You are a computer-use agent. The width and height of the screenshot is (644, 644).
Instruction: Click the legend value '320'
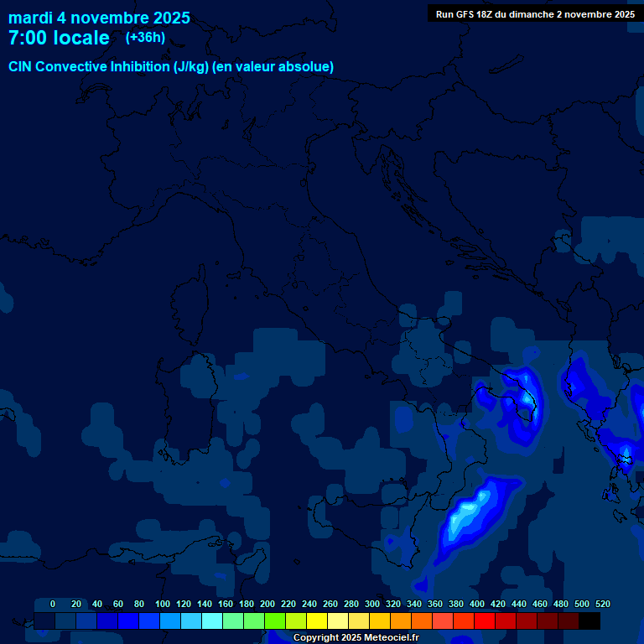[x=393, y=604]
